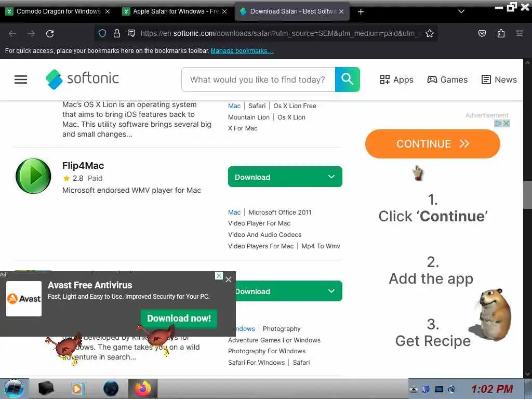Click the Adventure Games For Windows tag

tap(274, 340)
